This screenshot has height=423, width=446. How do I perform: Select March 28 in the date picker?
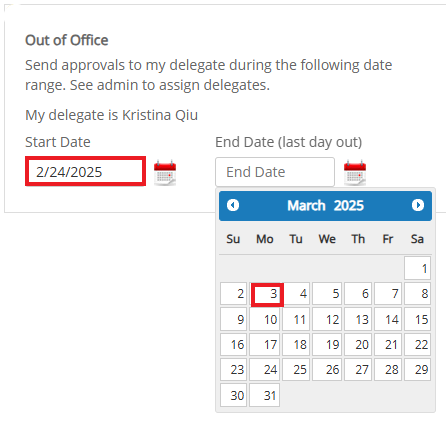(x=388, y=369)
